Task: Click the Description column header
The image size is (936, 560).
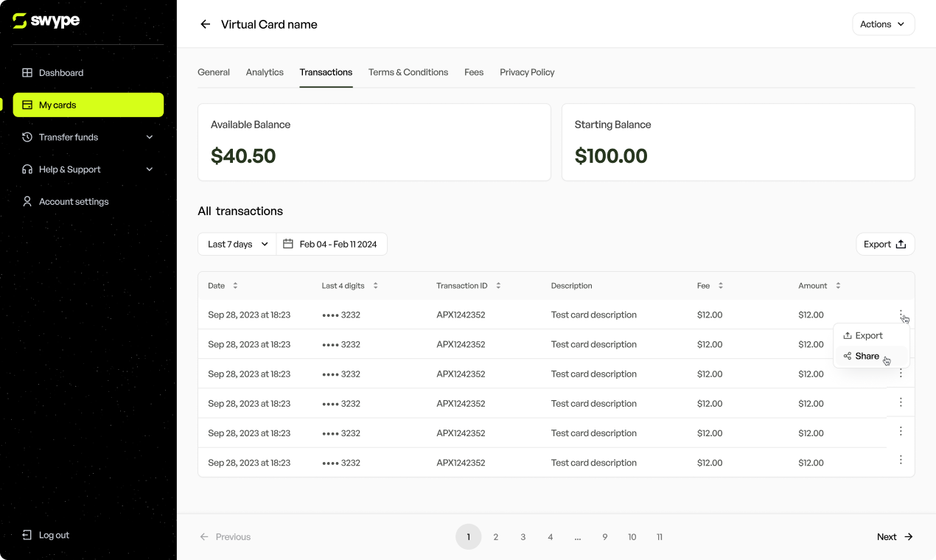Action: pos(571,285)
